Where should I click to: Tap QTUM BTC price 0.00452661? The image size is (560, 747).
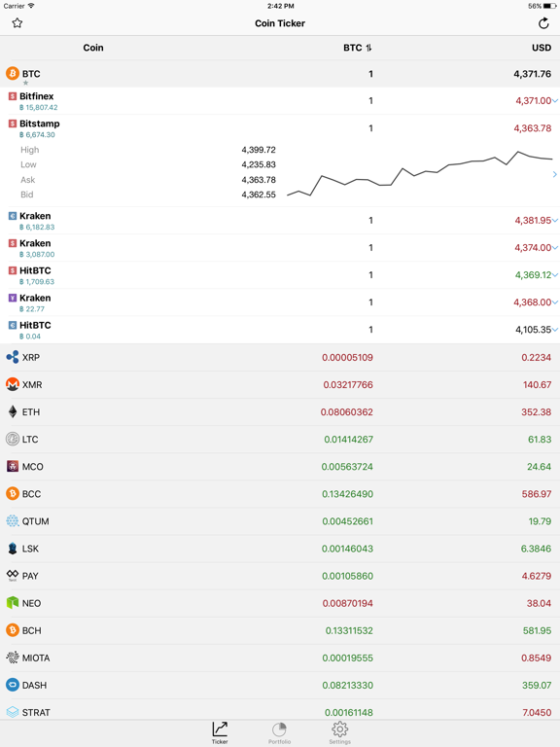tap(348, 521)
